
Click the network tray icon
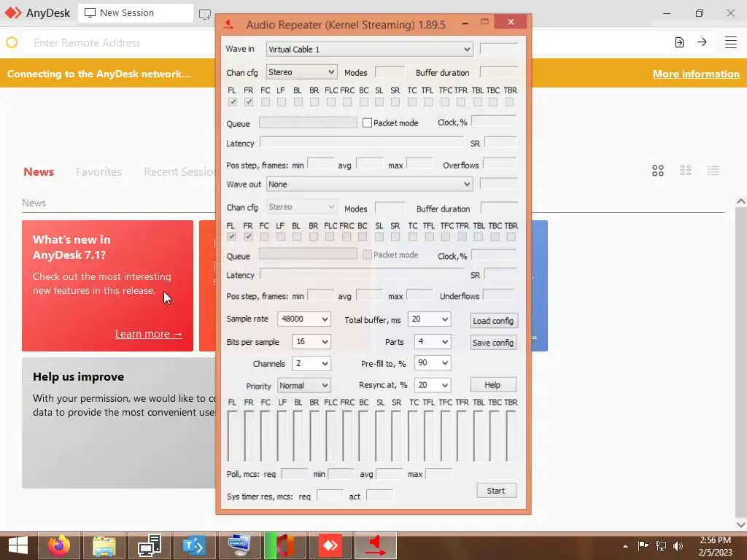[661, 545]
